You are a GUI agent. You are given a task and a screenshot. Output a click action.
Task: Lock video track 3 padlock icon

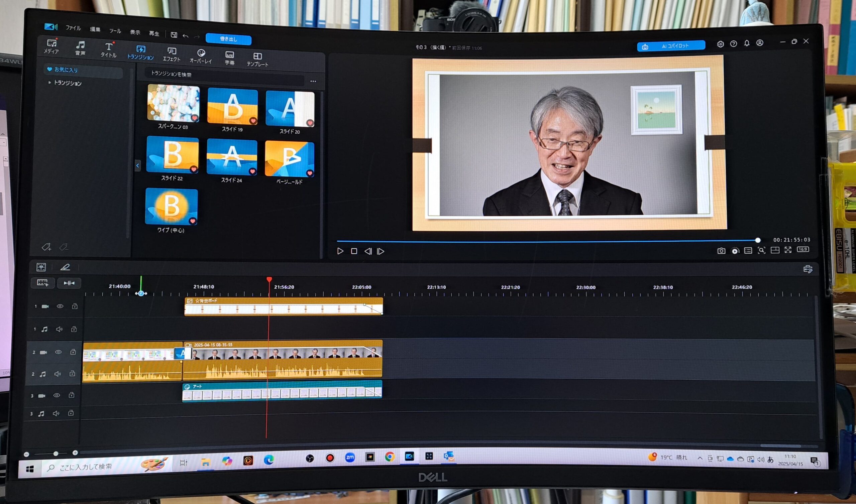pyautogui.click(x=71, y=395)
